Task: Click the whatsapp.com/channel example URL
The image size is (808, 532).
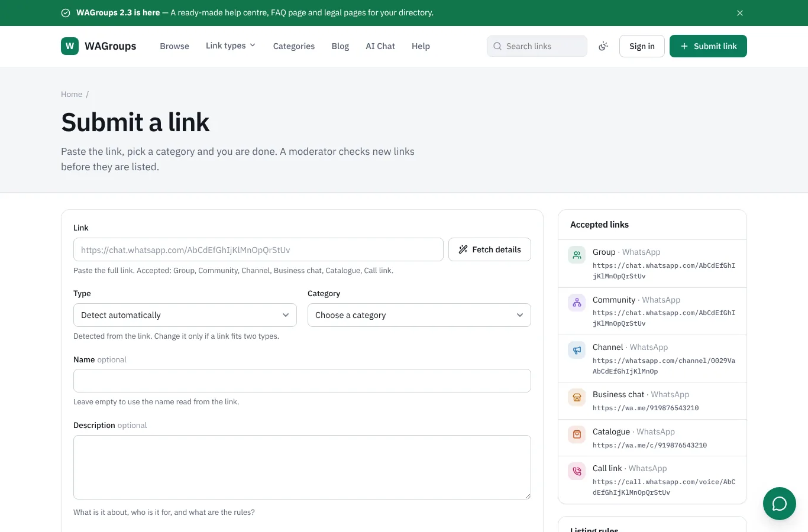Action: pos(664,366)
